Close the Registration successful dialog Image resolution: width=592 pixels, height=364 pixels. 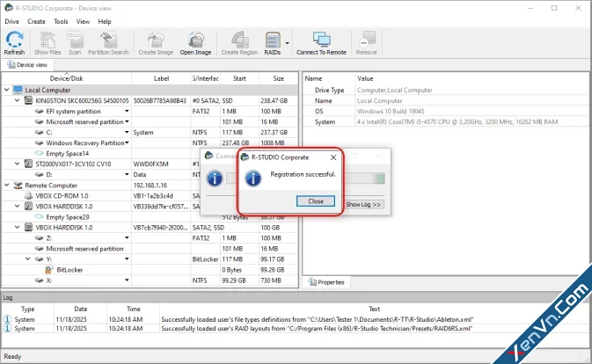pyautogui.click(x=316, y=201)
